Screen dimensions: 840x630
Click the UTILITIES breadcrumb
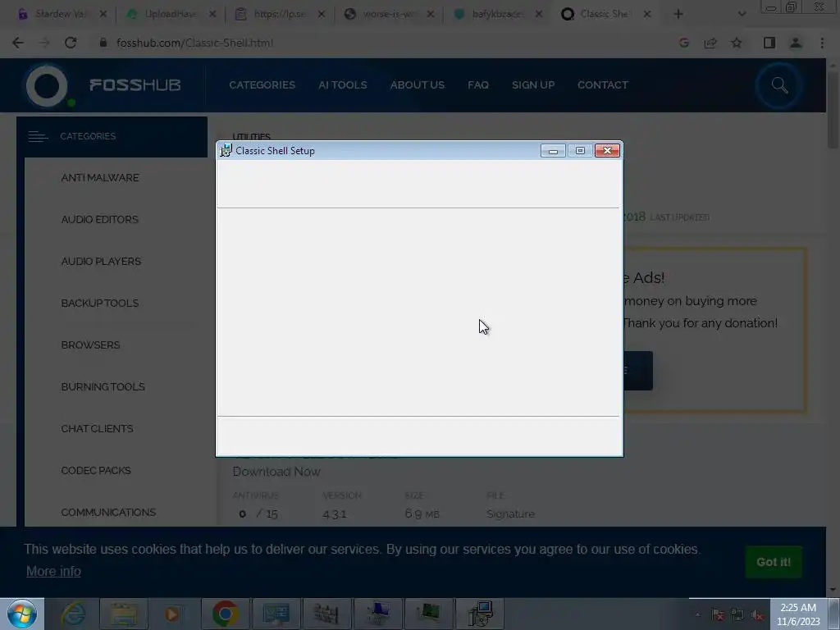251,137
